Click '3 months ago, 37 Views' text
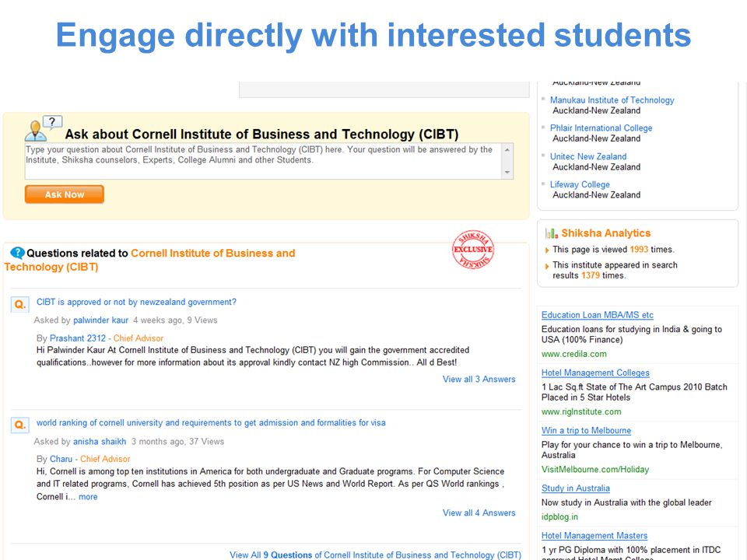Viewport: 747px width, 560px height. point(177,442)
